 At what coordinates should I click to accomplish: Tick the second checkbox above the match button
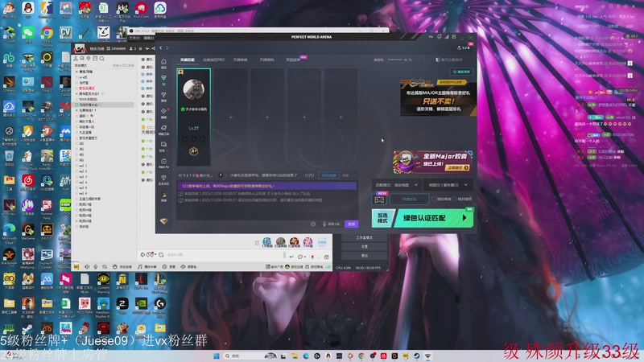(455, 199)
